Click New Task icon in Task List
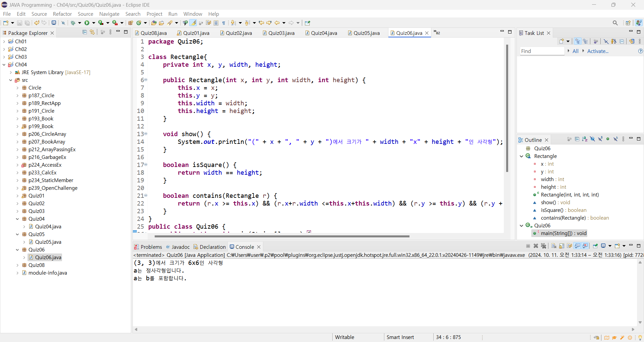Viewport: 644px width, 342px height. pos(561,41)
